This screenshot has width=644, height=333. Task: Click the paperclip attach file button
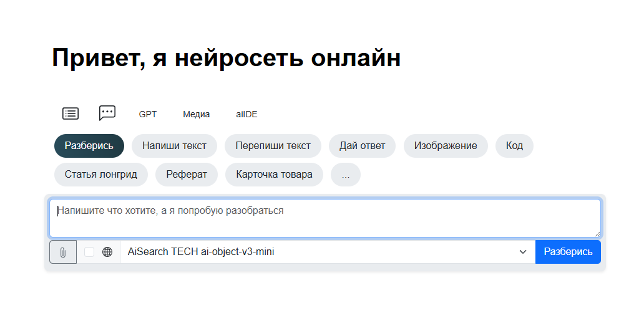click(x=63, y=252)
